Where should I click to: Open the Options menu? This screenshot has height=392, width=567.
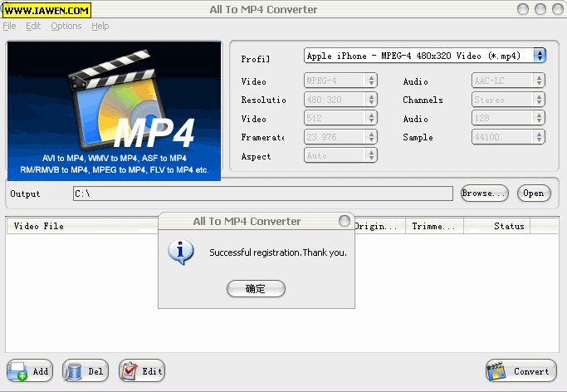click(x=66, y=26)
